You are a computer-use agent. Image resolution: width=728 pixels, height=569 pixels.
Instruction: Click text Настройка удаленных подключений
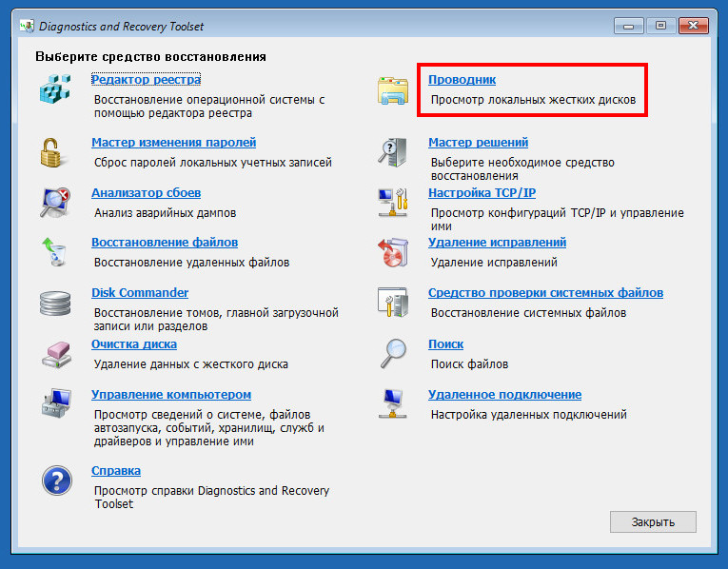point(529,414)
